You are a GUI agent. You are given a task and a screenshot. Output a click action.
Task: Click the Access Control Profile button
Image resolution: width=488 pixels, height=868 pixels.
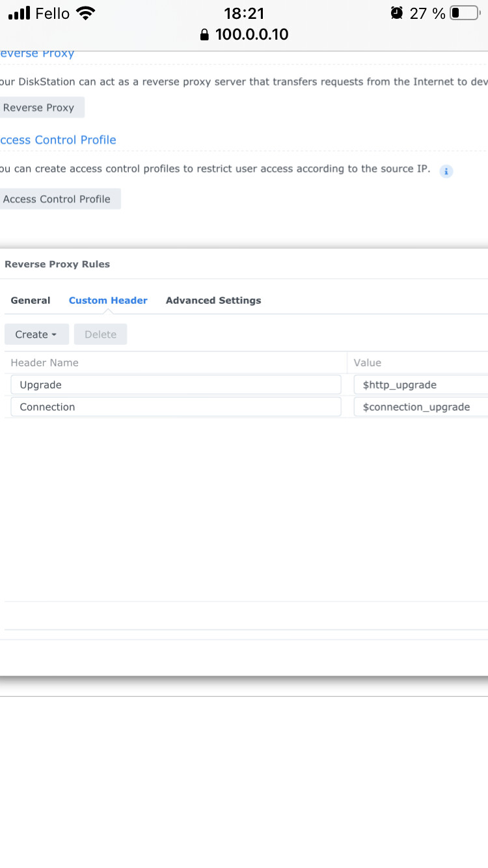(58, 199)
